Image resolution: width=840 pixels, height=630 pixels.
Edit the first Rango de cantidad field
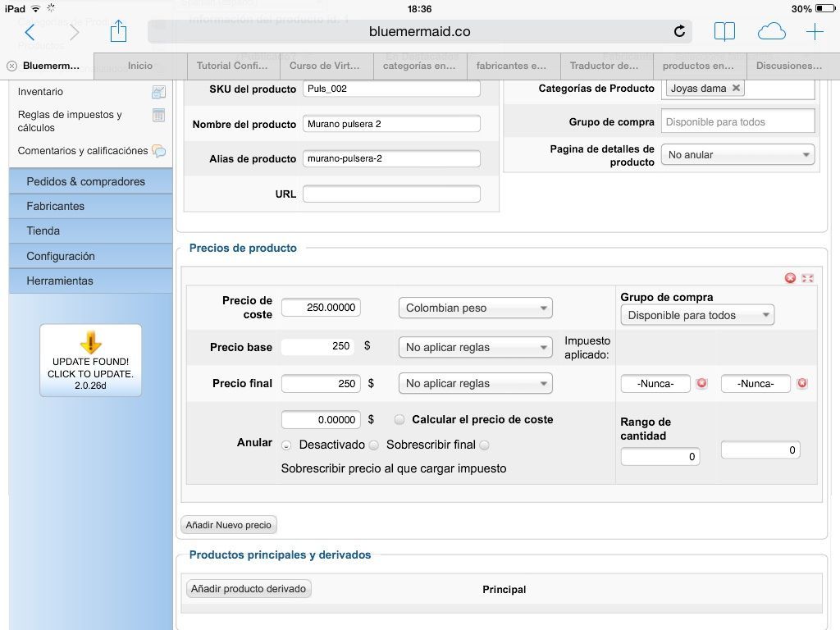pos(660,457)
